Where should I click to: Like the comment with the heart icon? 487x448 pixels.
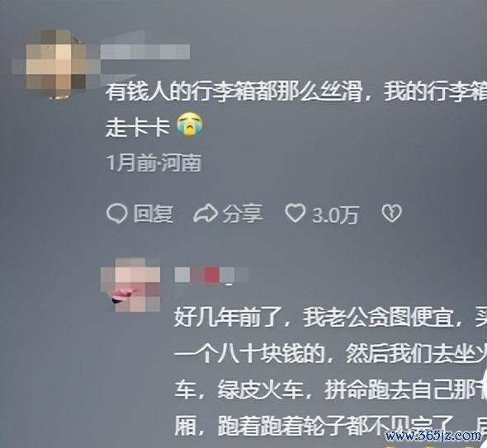tap(296, 214)
